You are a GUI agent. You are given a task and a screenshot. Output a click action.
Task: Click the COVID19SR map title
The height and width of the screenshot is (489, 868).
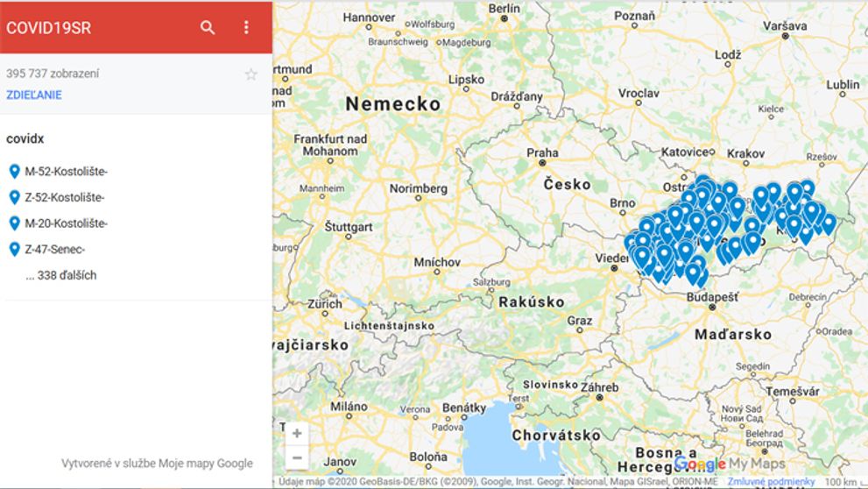point(49,28)
